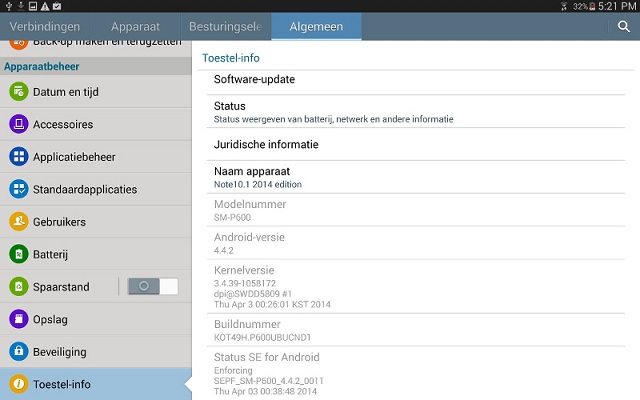Click the orange Gebruikers icon
The height and width of the screenshot is (400, 640).
(19, 222)
